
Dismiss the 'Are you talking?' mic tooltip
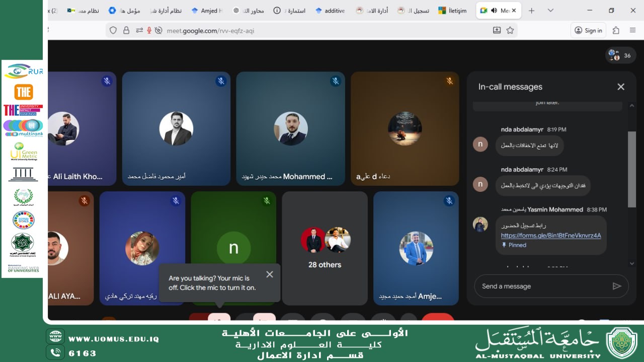270,274
